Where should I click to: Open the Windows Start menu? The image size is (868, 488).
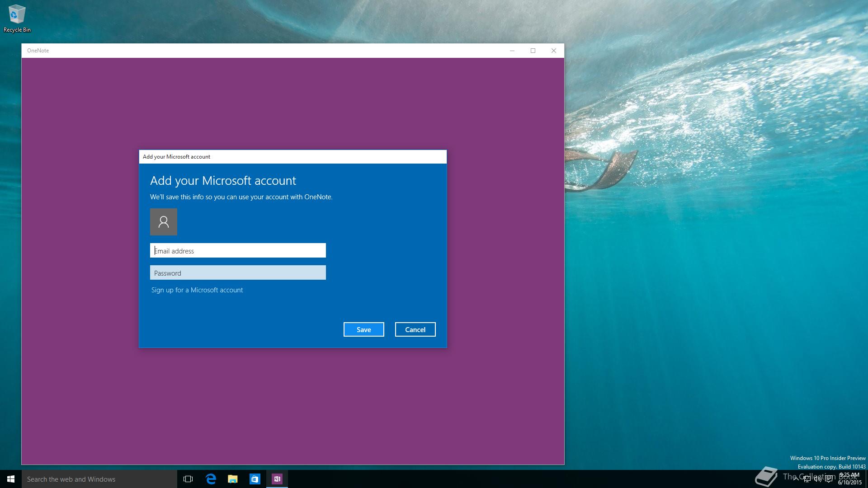pyautogui.click(x=11, y=479)
